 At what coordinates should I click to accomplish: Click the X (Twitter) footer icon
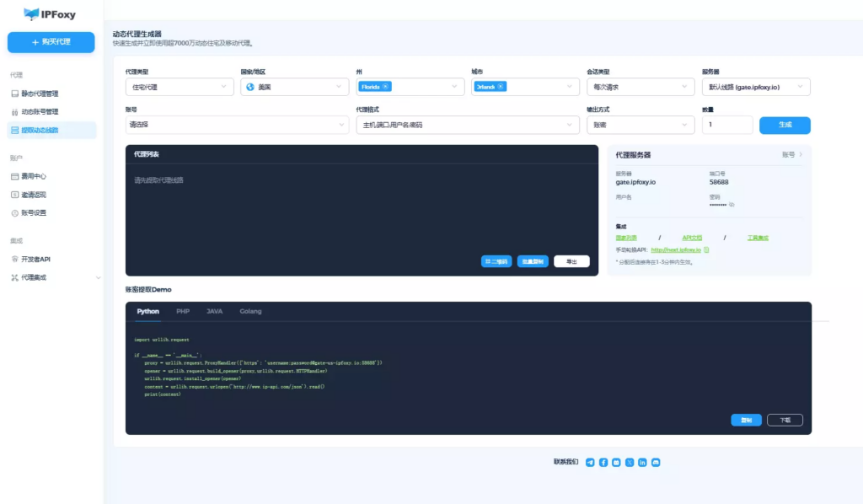coord(630,463)
